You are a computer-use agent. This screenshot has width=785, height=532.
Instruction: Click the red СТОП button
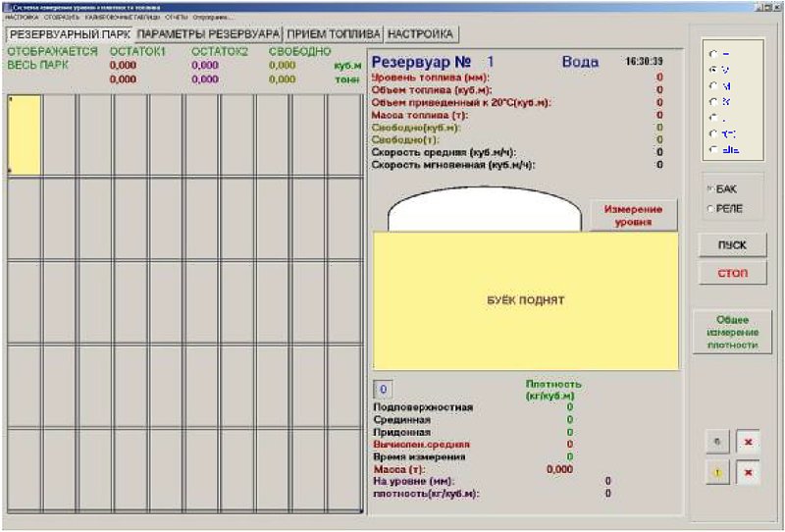pyautogui.click(x=732, y=274)
